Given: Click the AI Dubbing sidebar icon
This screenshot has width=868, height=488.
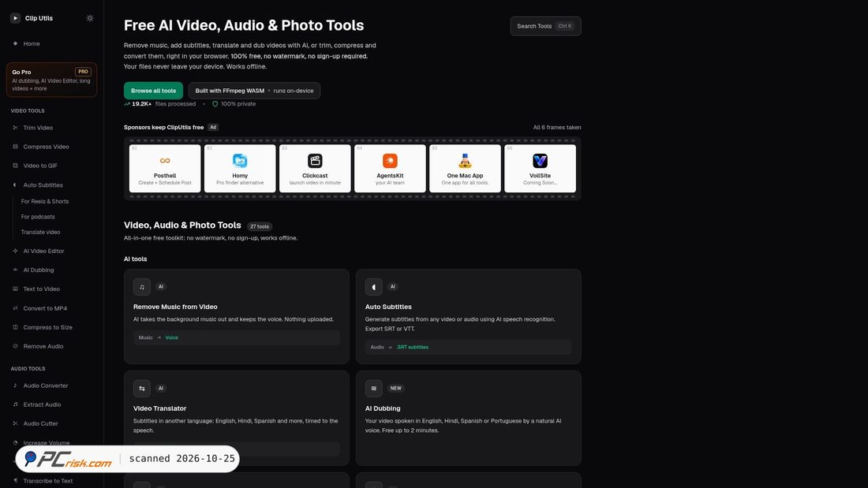Looking at the screenshot, I should 16,270.
